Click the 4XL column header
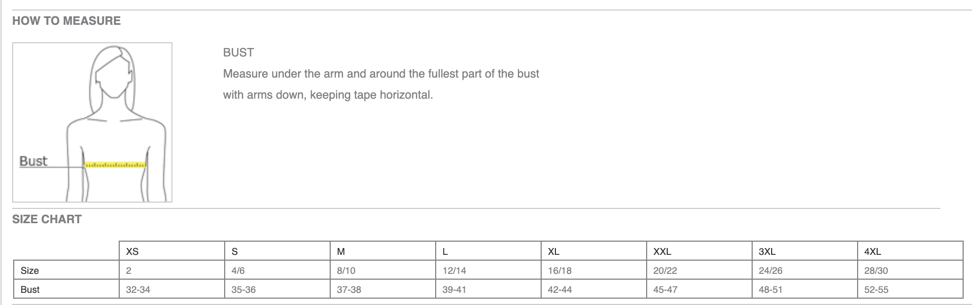The height and width of the screenshot is (305, 980). (910, 251)
